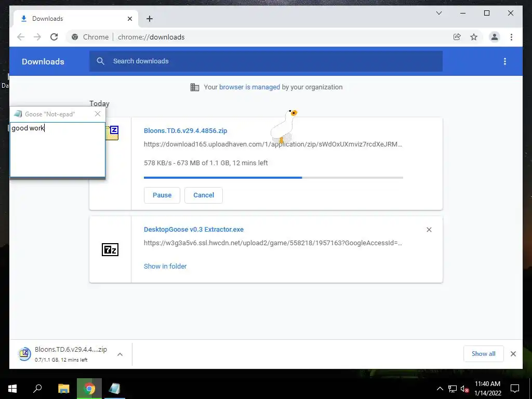Open the muted volume tray icon
Screen dimensions: 532x399
[x=464, y=389]
